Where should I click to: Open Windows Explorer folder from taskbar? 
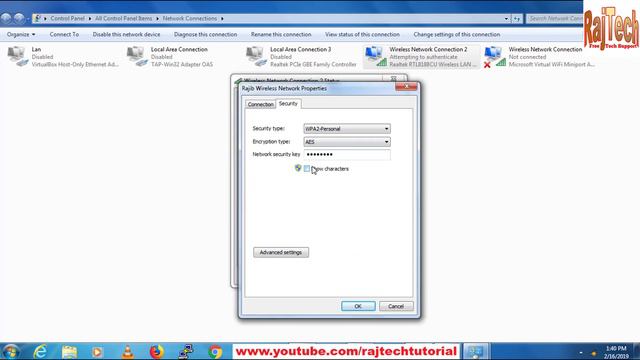tap(69, 351)
